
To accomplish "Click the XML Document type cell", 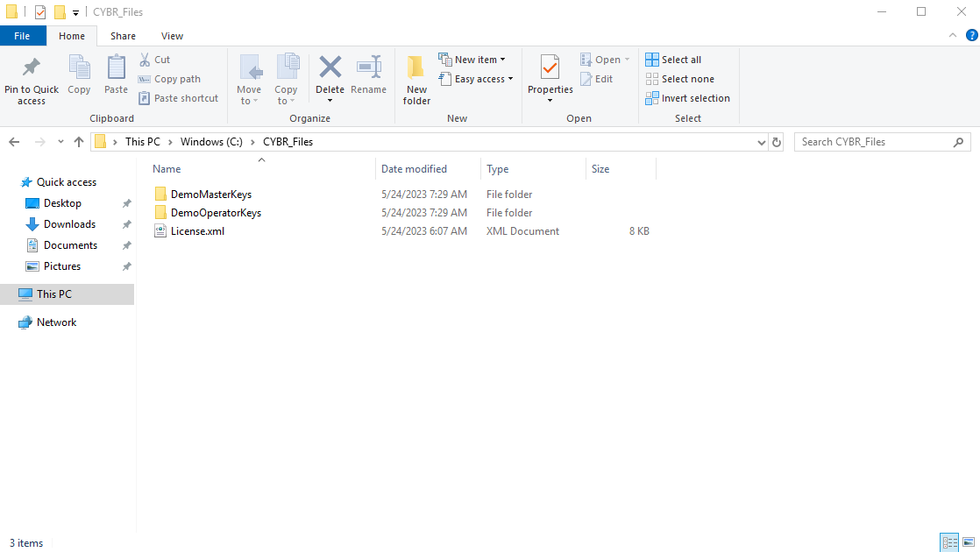I will pos(522,231).
